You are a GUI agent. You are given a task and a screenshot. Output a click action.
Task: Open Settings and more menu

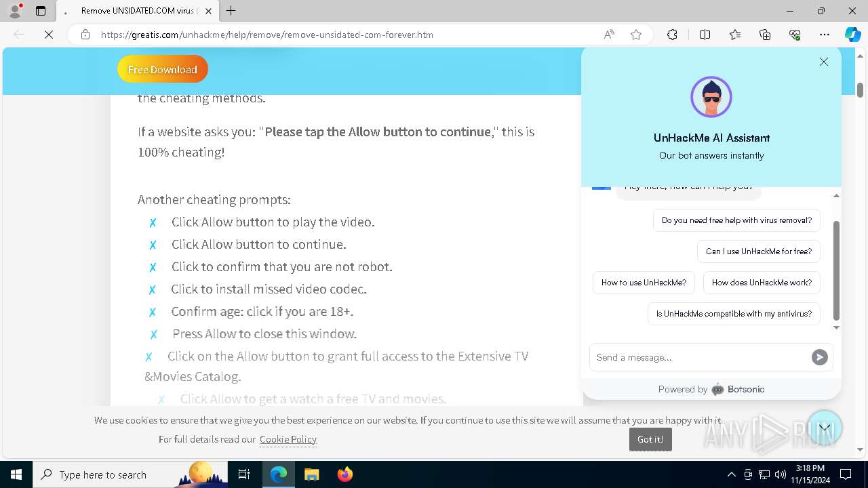point(825,35)
